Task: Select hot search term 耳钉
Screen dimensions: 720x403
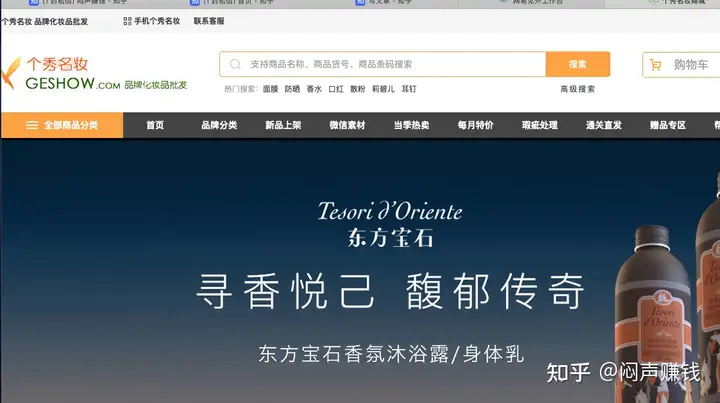Action: 409,89
